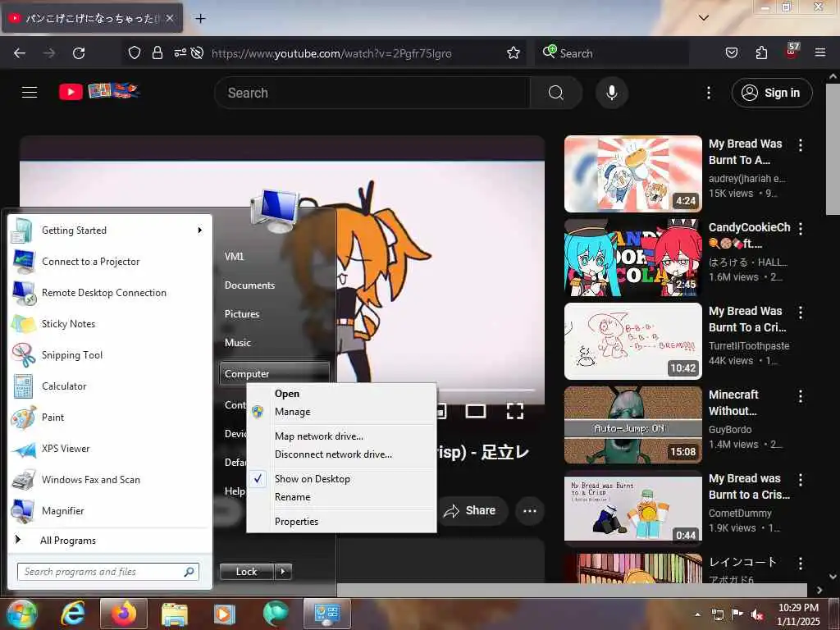Viewport: 840px width, 630px height.
Task: Launch the Snipping Tool
Action: 110,354
